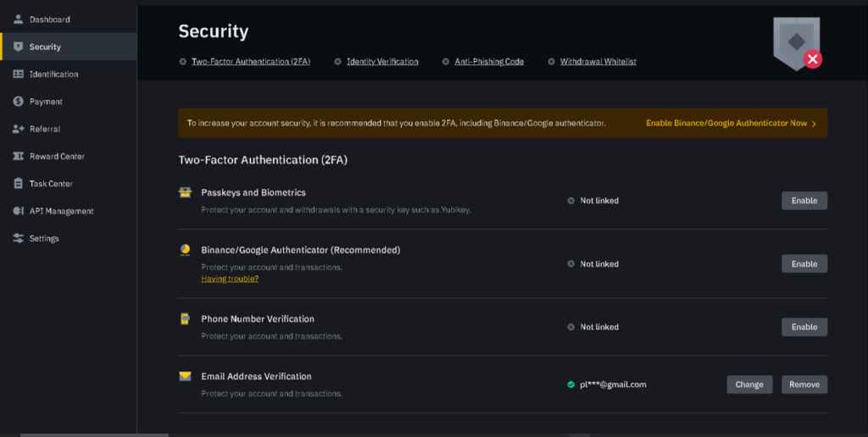Open Reward Center in the sidebar

[69, 156]
